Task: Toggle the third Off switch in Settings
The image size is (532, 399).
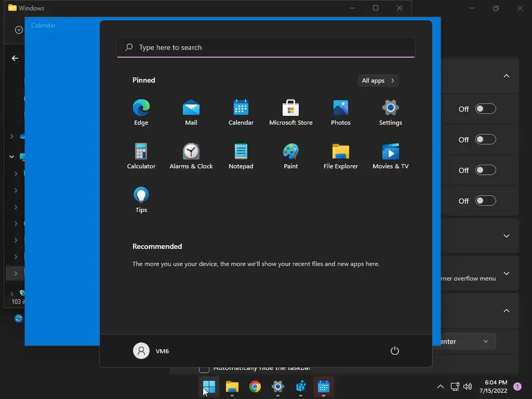Action: [486, 170]
